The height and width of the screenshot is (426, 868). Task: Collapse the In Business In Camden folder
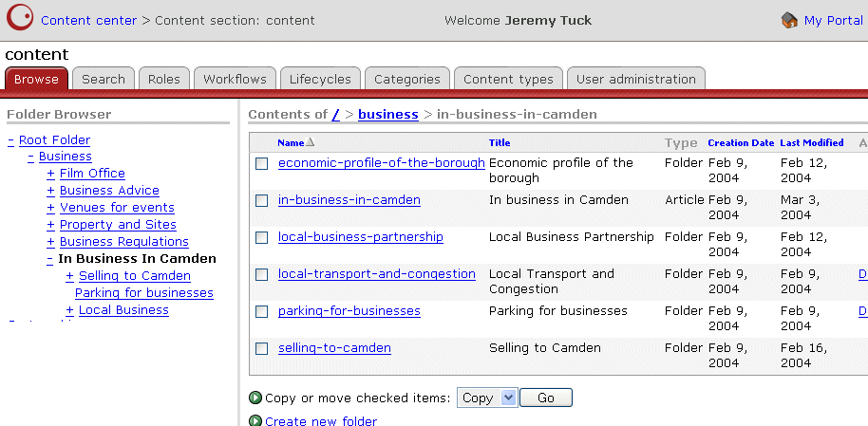[x=50, y=259]
